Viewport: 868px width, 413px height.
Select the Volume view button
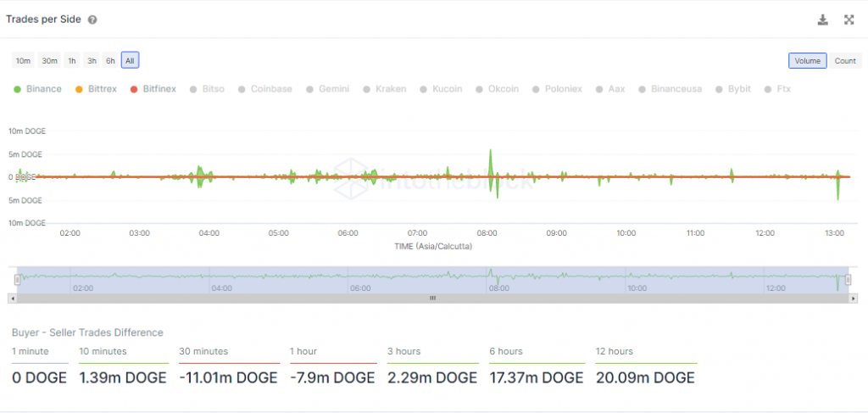(x=807, y=60)
